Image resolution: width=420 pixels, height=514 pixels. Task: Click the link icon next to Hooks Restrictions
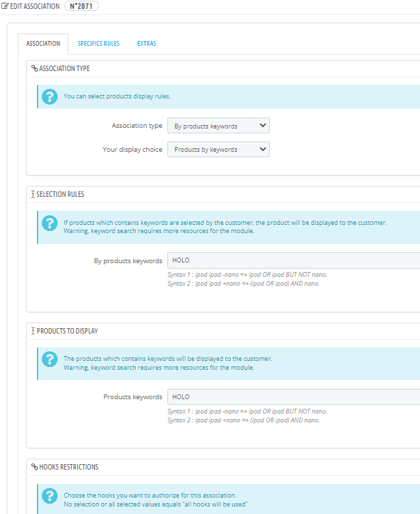tap(34, 467)
